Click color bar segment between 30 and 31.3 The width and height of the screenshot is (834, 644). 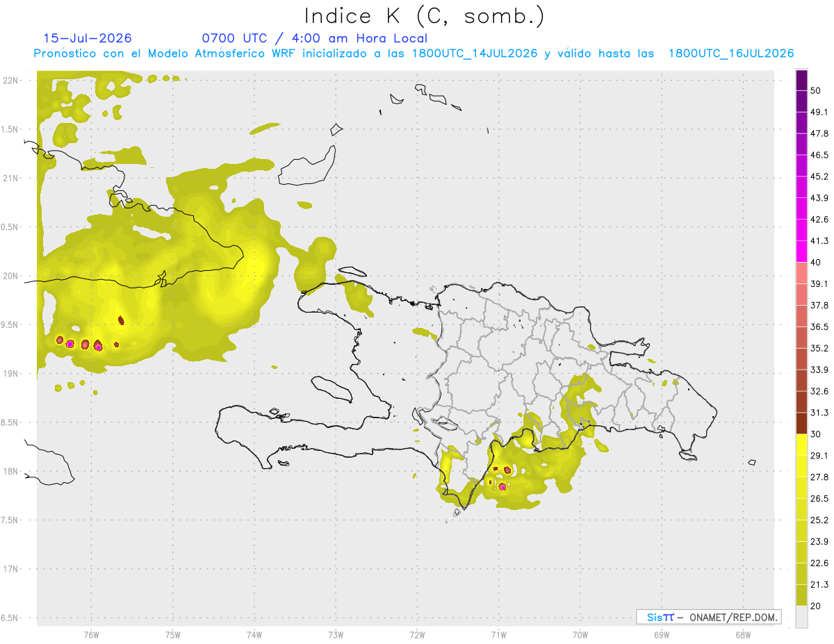click(801, 423)
